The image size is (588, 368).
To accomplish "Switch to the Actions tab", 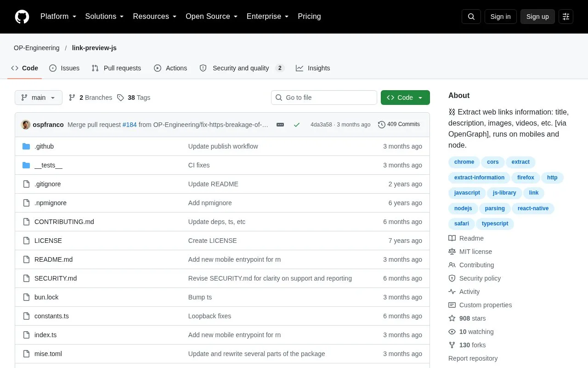I will click(x=170, y=68).
